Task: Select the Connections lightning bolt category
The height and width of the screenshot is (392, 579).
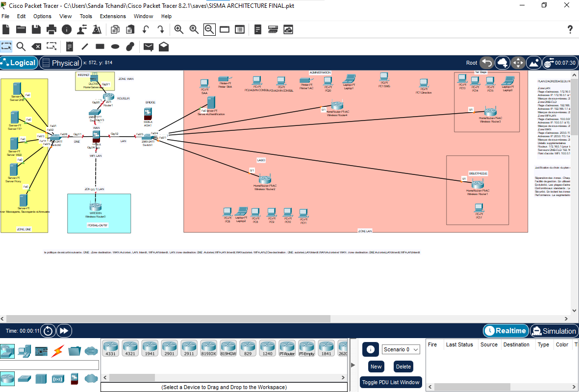Action: (x=57, y=351)
